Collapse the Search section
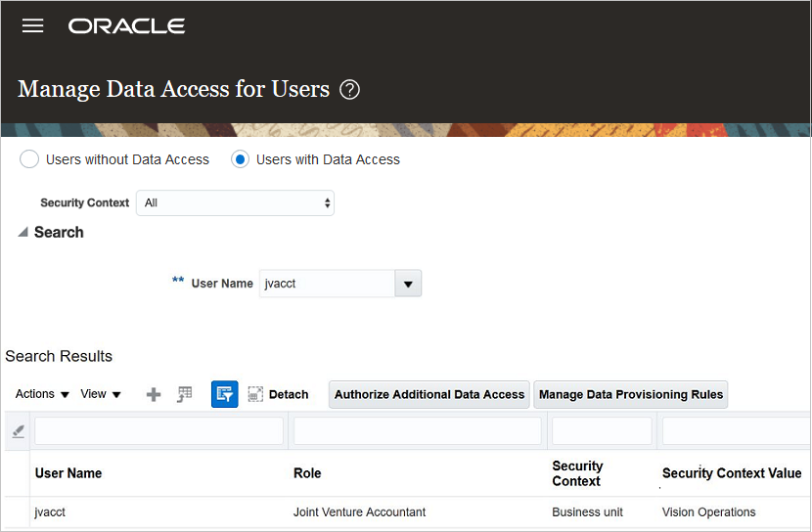This screenshot has width=812, height=532. [23, 233]
